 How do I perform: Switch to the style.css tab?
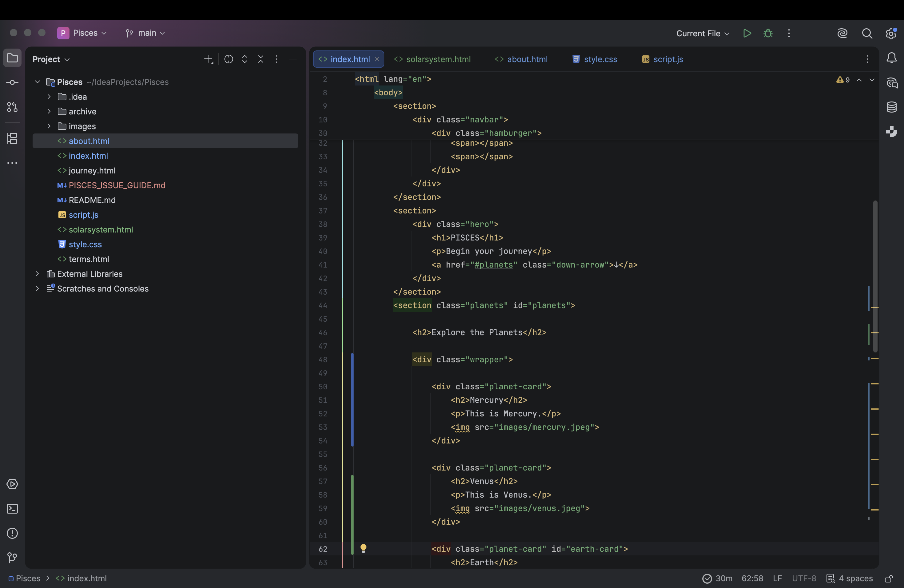595,59
